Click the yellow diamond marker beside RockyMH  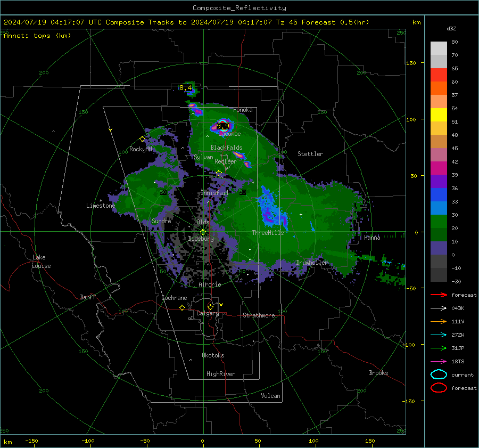tap(142, 139)
